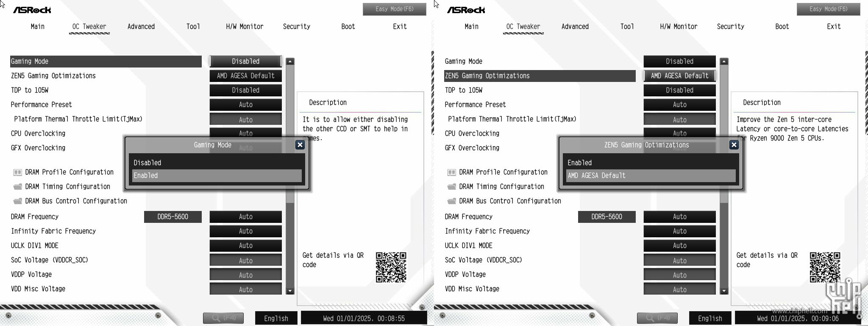This screenshot has width=868, height=326.
Task: Select Platform Thermal Throttle Limit(TjMax) label, right screen
Action: tap(512, 119)
